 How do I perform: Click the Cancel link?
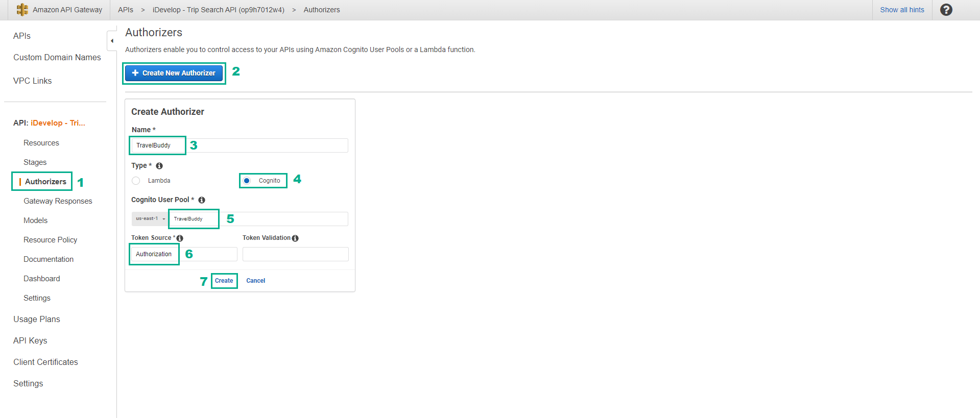[256, 281]
